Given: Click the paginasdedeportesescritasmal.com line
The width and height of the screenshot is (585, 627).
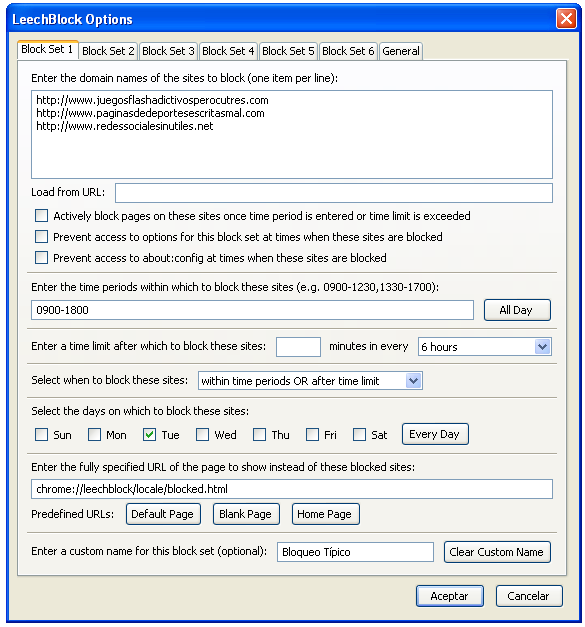Looking at the screenshot, I should coord(150,113).
